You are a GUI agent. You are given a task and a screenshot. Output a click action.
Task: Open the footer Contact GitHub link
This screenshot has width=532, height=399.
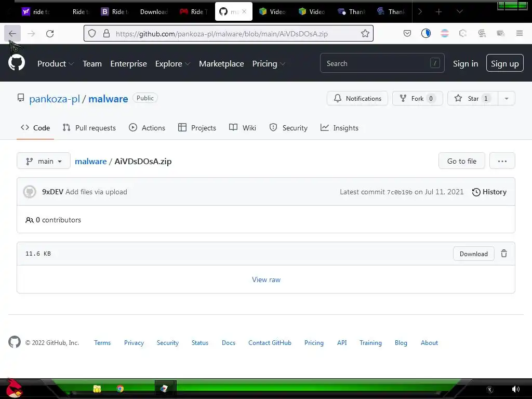(x=270, y=343)
